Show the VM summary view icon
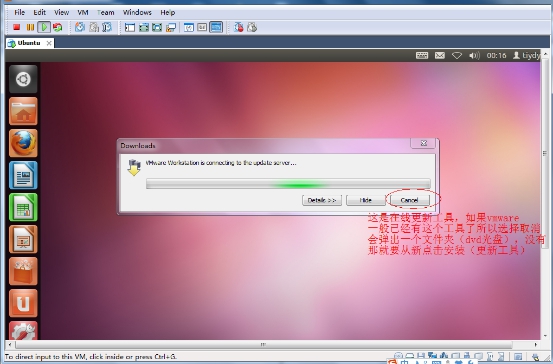Image resolution: width=553 pixels, height=364 pixels. click(x=189, y=27)
